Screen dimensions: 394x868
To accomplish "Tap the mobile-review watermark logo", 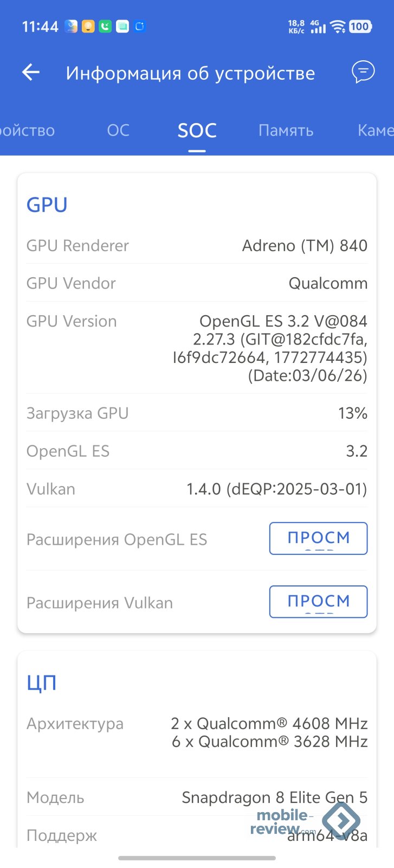I will click(x=303, y=822).
